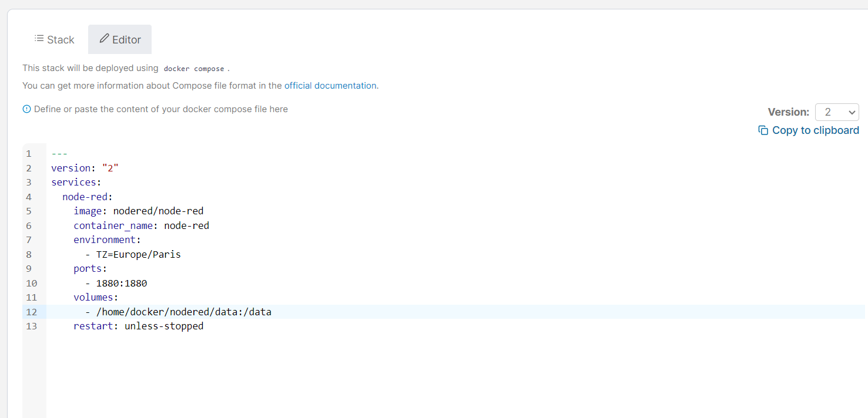Open the official documentation link

point(330,86)
